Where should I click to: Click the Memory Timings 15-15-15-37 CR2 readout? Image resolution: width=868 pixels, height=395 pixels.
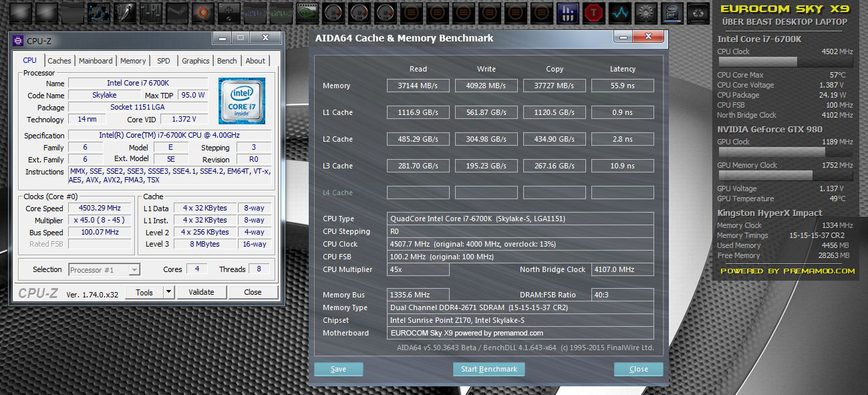[x=817, y=235]
